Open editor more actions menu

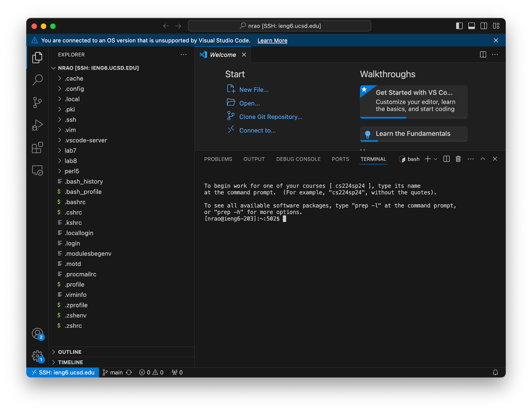point(495,55)
